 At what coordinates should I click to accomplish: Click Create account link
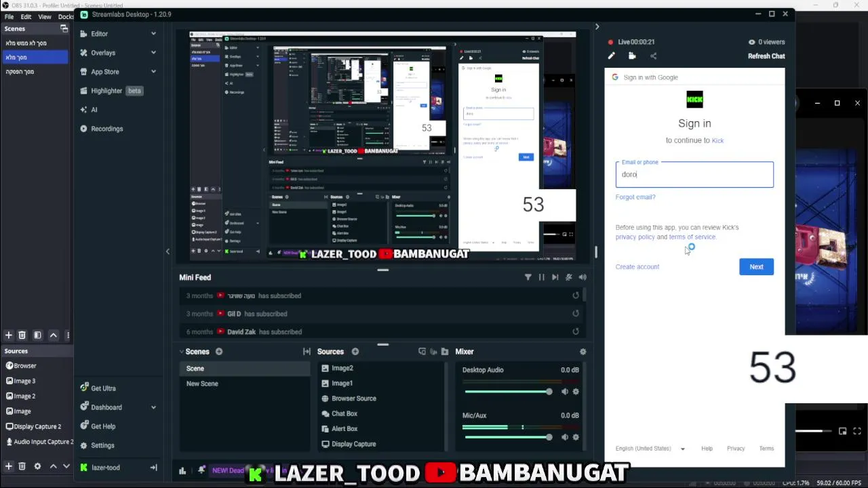(637, 267)
